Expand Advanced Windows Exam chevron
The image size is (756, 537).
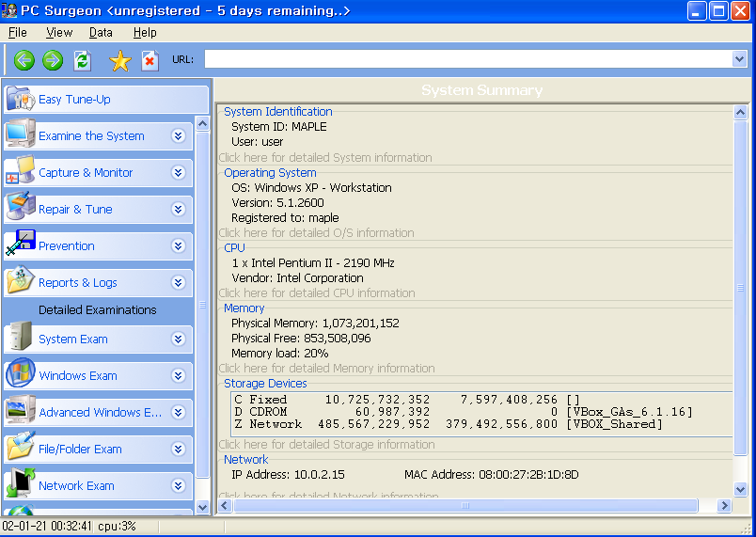pos(179,412)
